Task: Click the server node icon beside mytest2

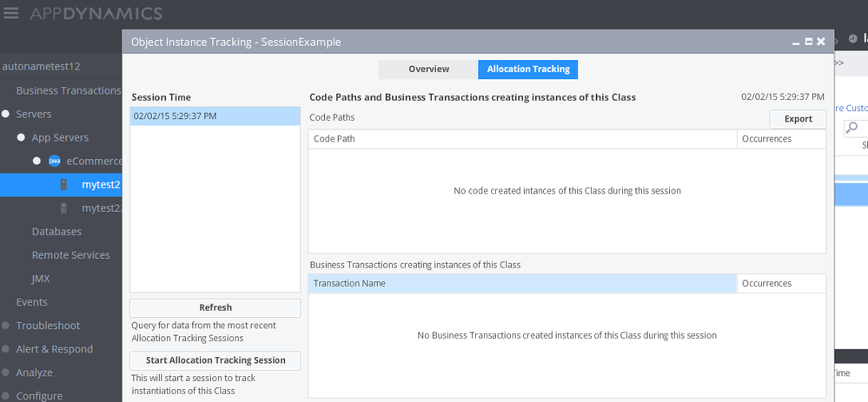Action: pyautogui.click(x=63, y=185)
